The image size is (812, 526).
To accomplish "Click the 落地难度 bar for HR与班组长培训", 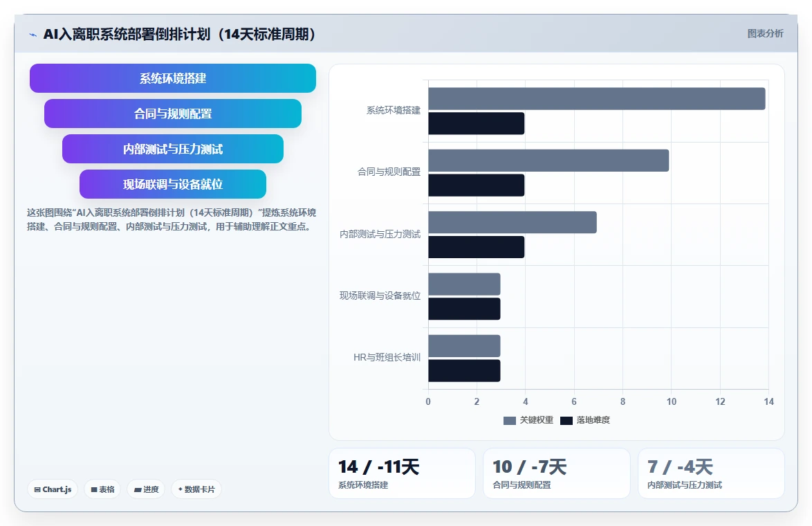I will (x=464, y=370).
